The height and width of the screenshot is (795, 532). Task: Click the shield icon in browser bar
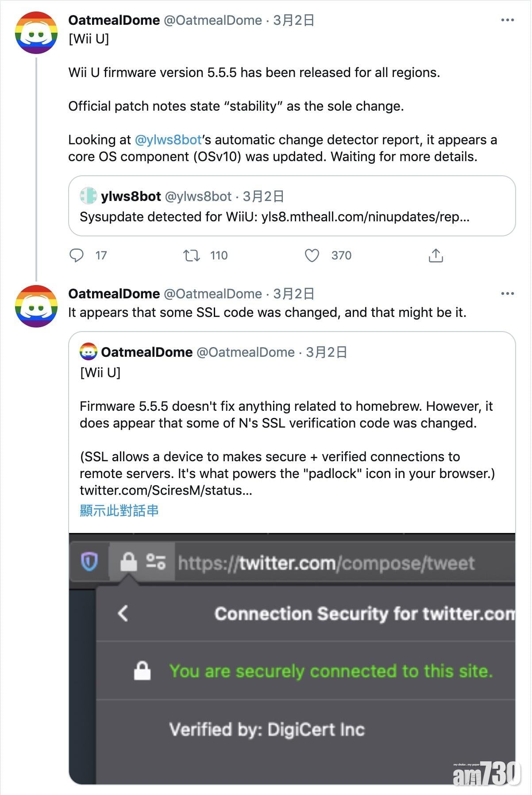89,562
